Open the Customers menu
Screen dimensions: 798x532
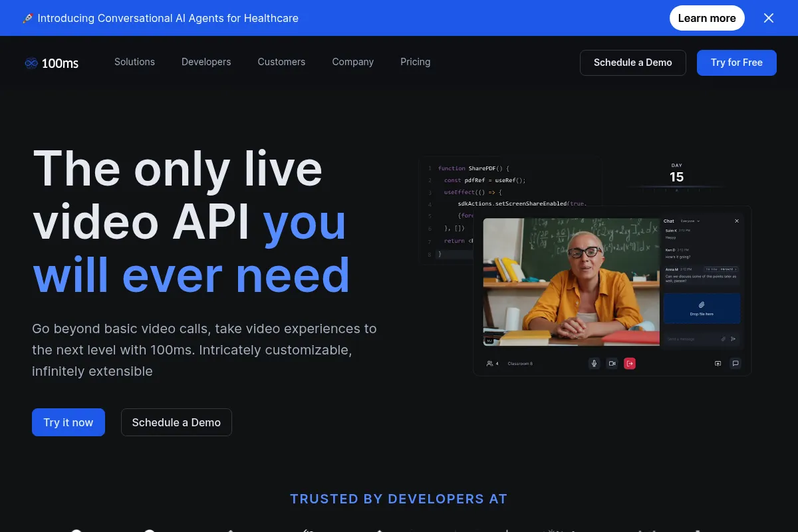(x=281, y=62)
